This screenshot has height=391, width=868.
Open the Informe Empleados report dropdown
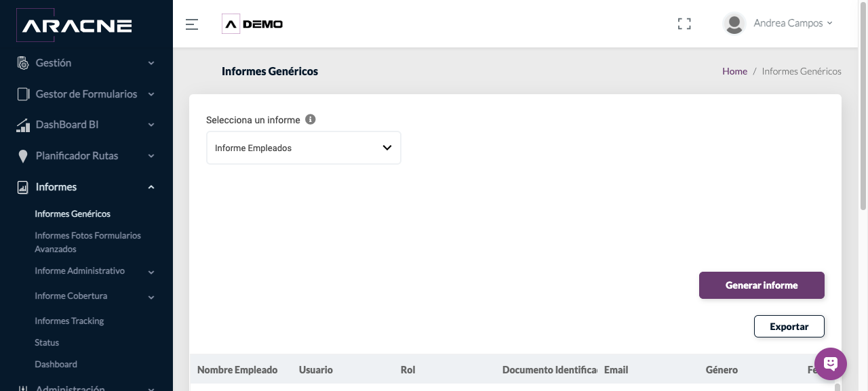(x=304, y=148)
